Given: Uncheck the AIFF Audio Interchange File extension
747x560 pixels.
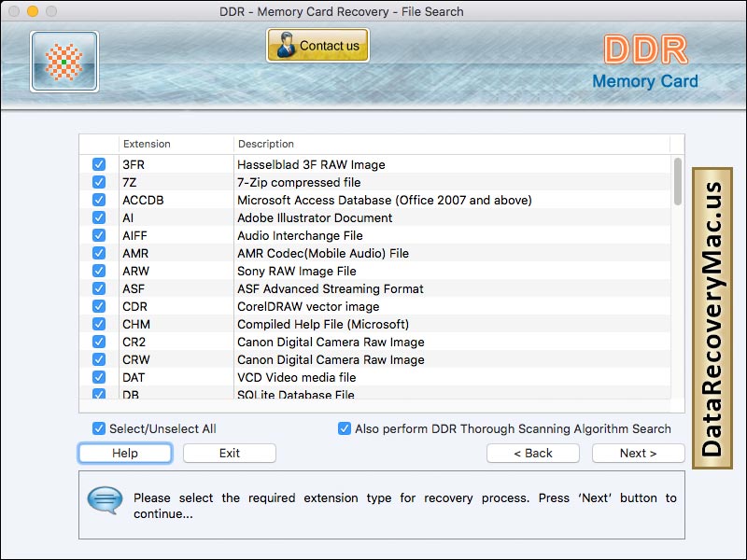Looking at the screenshot, I should (x=98, y=235).
